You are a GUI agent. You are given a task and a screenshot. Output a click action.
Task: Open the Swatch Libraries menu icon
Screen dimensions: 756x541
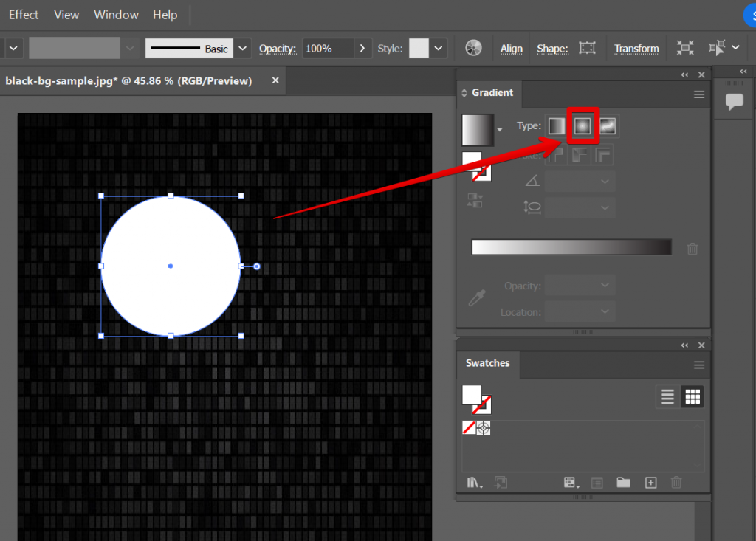[x=474, y=483]
